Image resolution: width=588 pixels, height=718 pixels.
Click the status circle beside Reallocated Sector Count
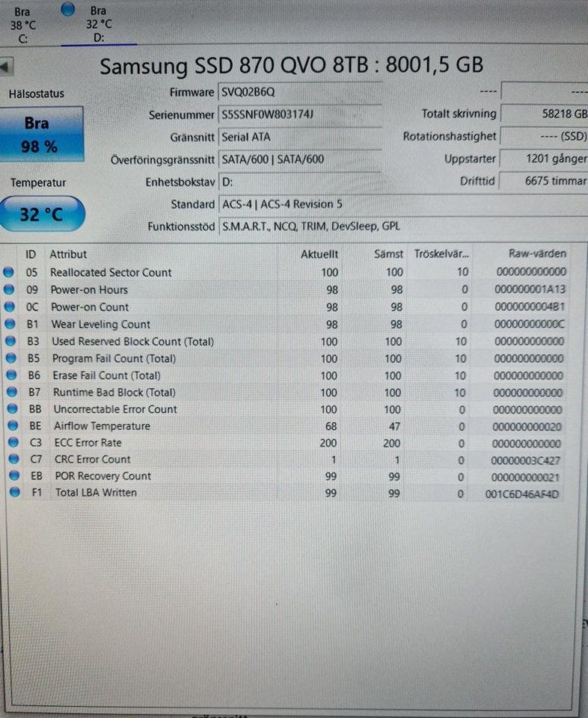9,272
